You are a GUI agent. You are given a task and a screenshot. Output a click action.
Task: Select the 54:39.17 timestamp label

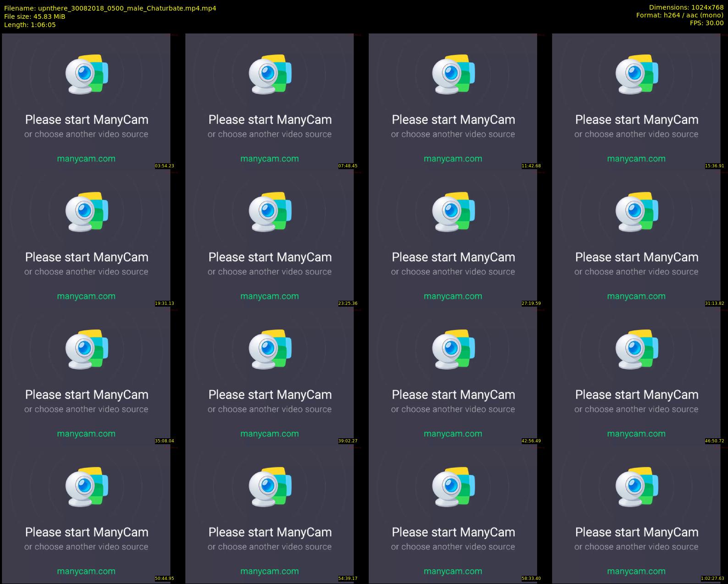click(348, 578)
